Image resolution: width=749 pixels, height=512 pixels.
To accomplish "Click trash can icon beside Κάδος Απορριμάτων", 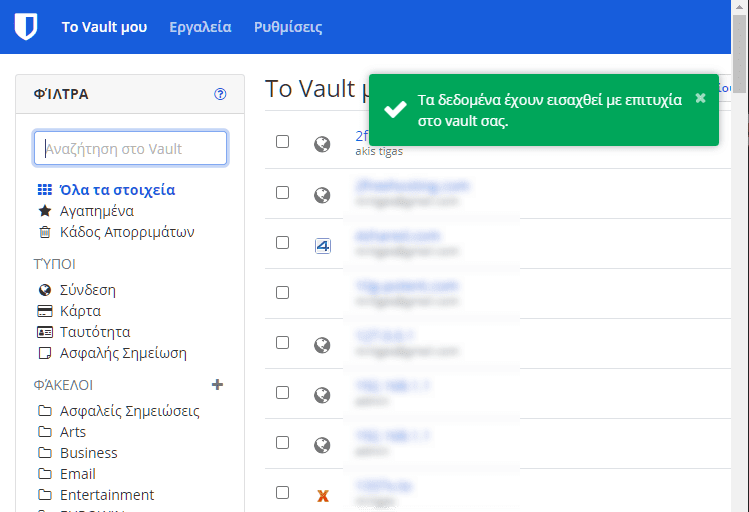I will (45, 232).
